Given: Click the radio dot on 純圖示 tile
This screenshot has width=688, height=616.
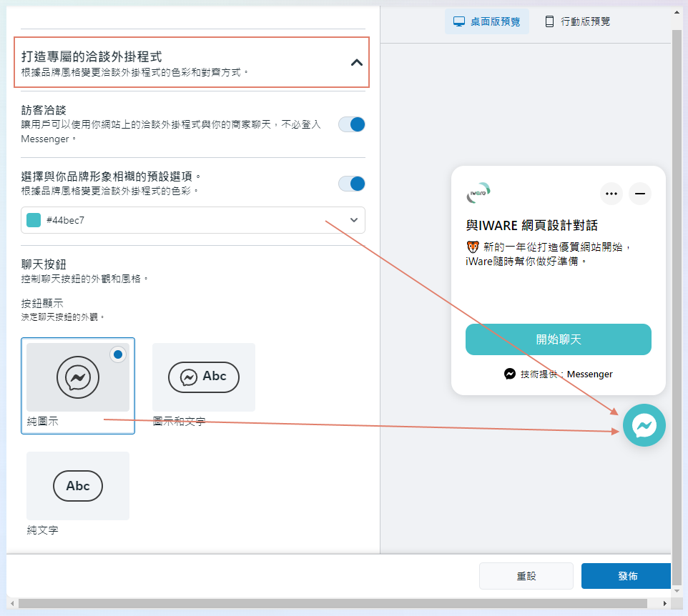Looking at the screenshot, I should click(x=118, y=354).
